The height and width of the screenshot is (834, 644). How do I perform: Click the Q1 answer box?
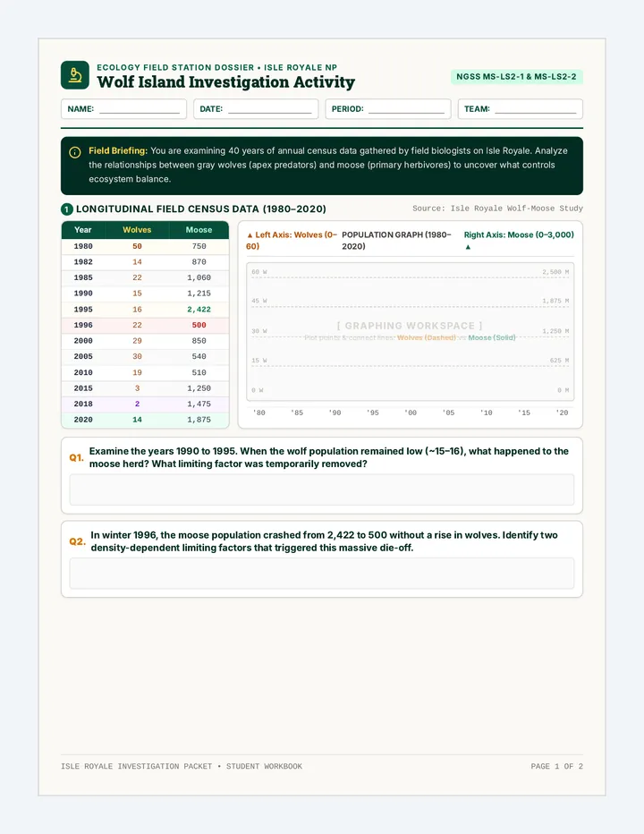(x=322, y=489)
